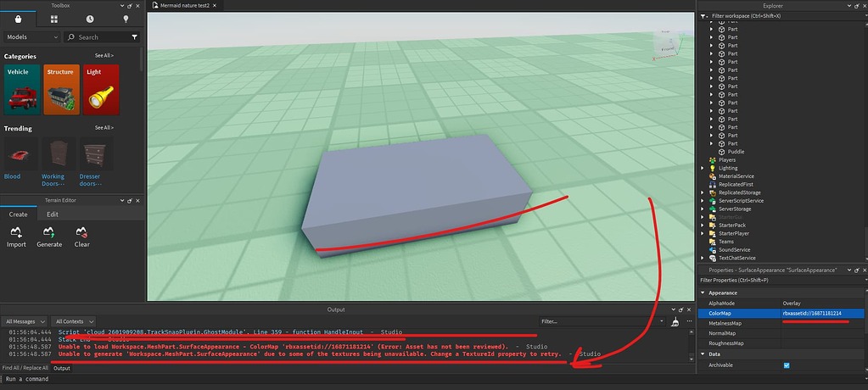The image size is (868, 390).
Task: Undock the Output panel with pop-out icon
Action: click(680, 309)
